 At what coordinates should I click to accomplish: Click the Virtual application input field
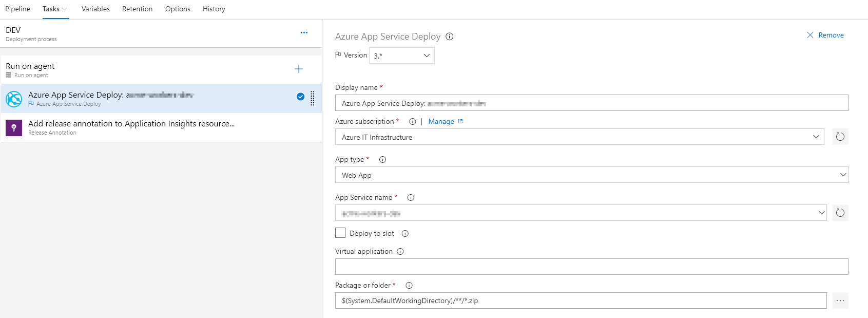pyautogui.click(x=591, y=267)
